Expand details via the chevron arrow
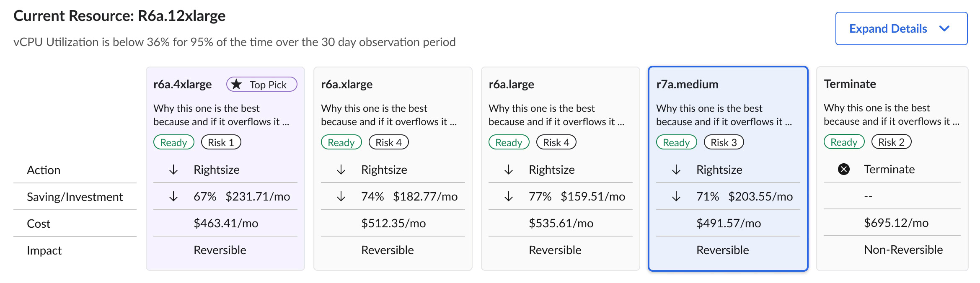Viewport: 980px width, 283px height. tap(944, 28)
